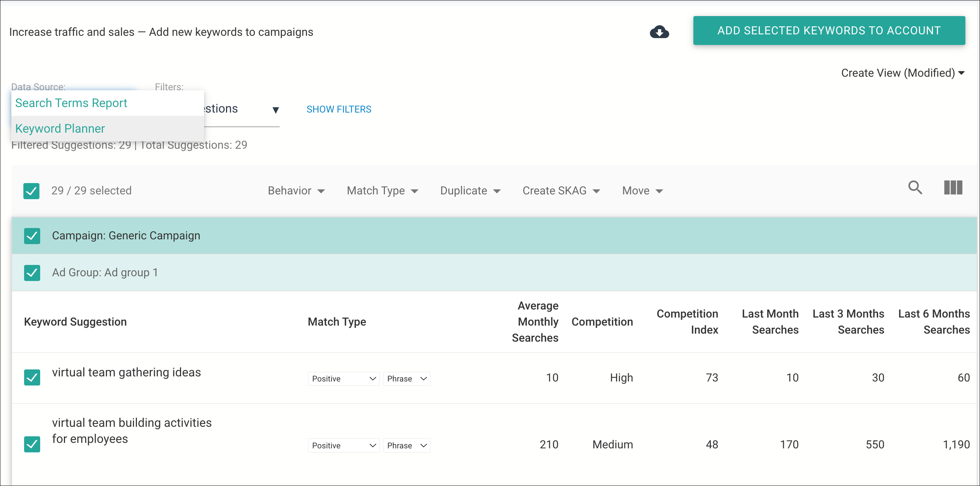980x486 pixels.
Task: Open Phrase dropdown for team building activities row
Action: [406, 445]
